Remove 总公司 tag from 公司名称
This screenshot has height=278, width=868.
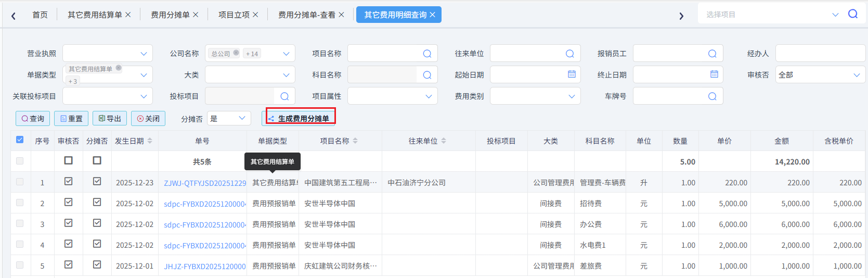[x=236, y=53]
